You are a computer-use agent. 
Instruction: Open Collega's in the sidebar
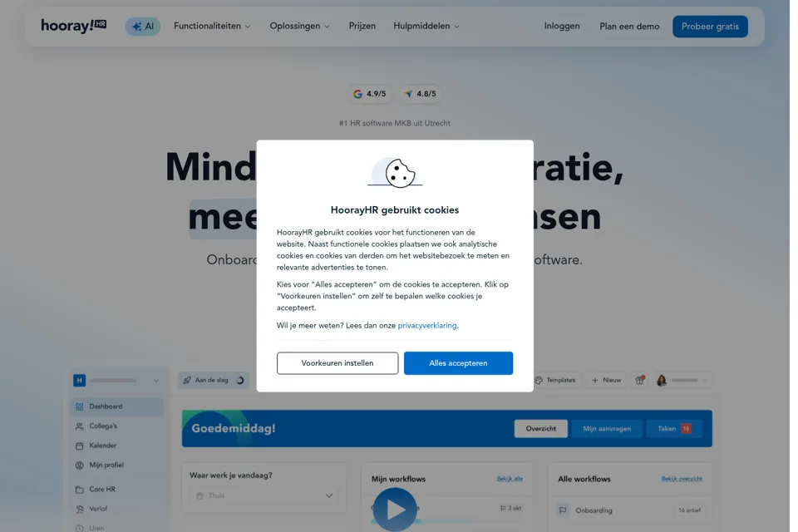pos(117,426)
